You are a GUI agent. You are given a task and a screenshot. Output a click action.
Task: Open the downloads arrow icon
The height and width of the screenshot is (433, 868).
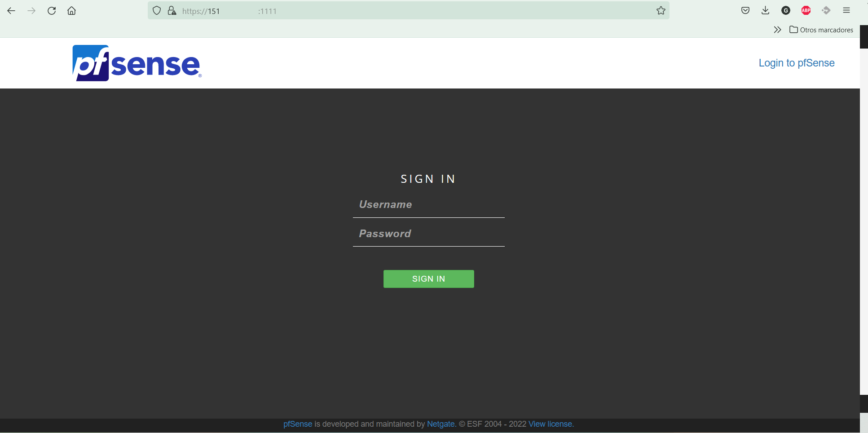tap(766, 10)
